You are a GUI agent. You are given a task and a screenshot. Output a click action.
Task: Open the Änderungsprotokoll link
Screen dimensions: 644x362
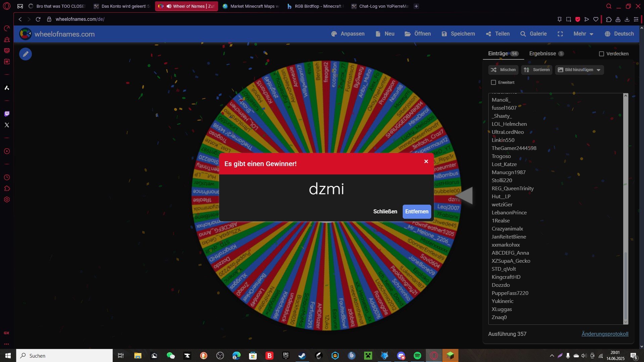605,334
